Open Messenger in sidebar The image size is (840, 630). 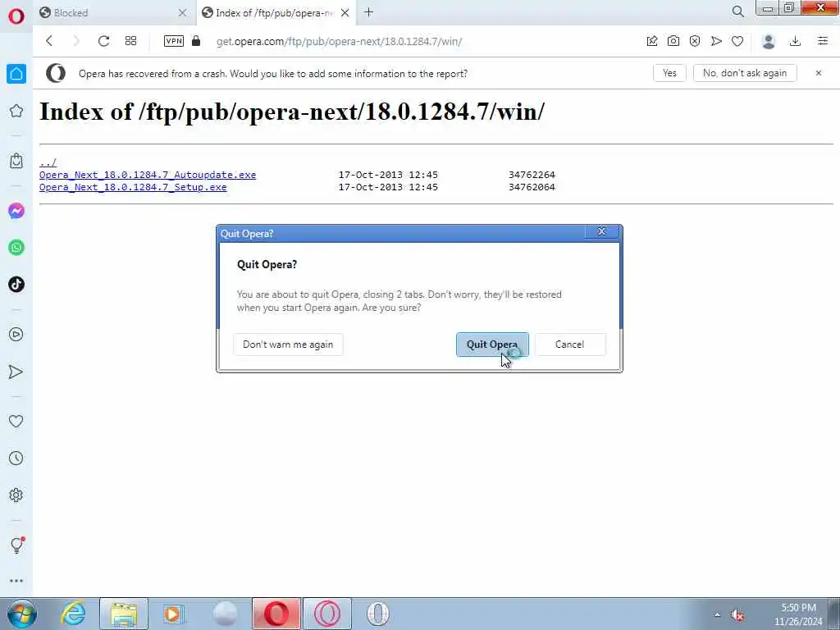coord(16,211)
